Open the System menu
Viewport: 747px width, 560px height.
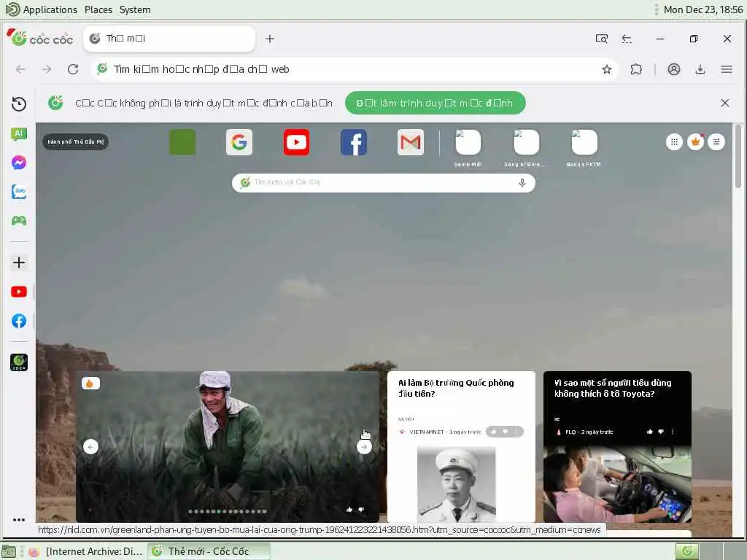[x=135, y=9]
